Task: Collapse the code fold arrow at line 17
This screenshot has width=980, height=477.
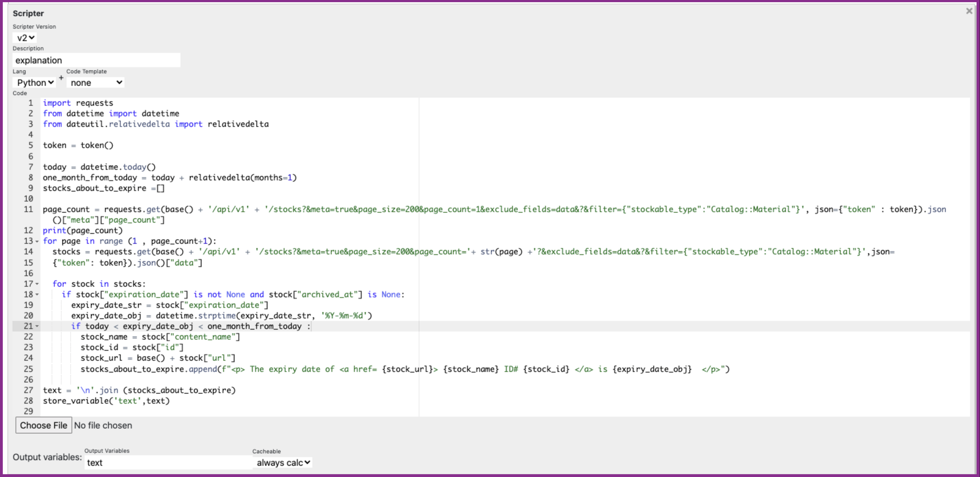Action: (x=37, y=284)
